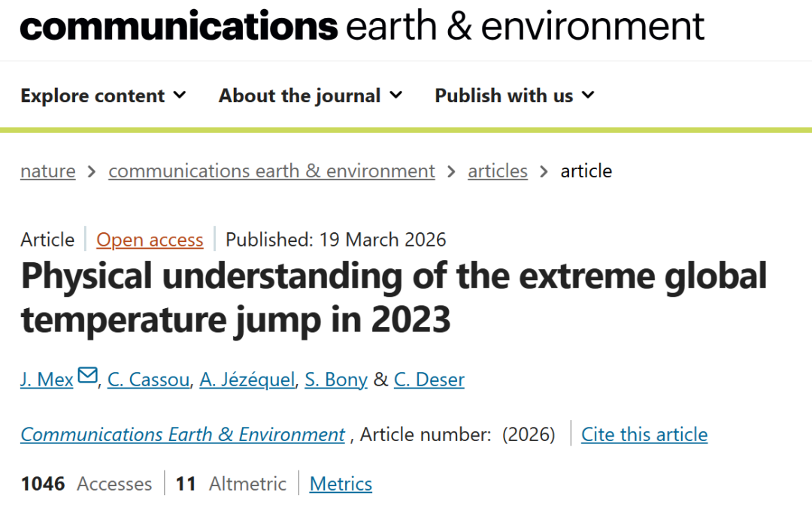Image resolution: width=812 pixels, height=505 pixels.
Task: Click the article title heading
Action: [x=393, y=298]
